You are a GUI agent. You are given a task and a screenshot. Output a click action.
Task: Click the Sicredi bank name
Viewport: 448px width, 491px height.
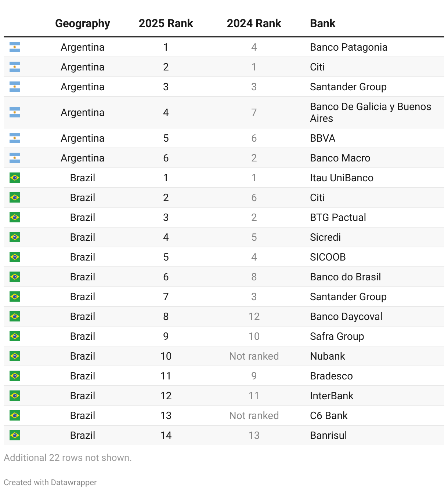325,237
